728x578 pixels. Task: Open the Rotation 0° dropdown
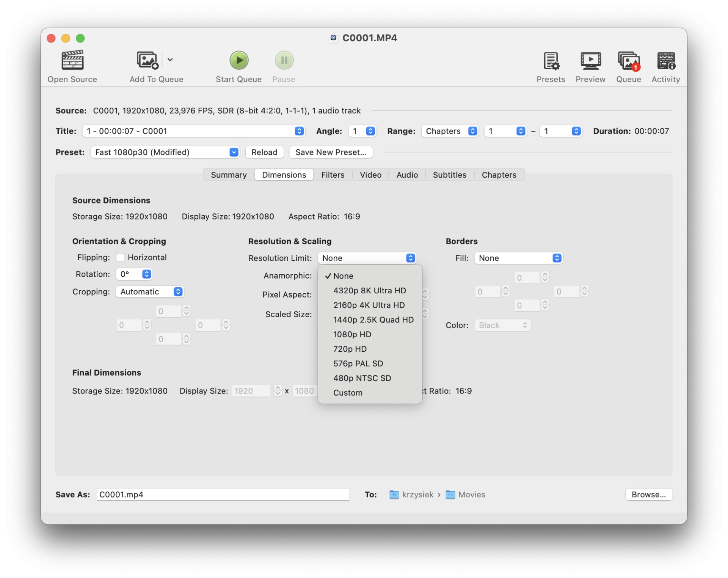(x=134, y=274)
